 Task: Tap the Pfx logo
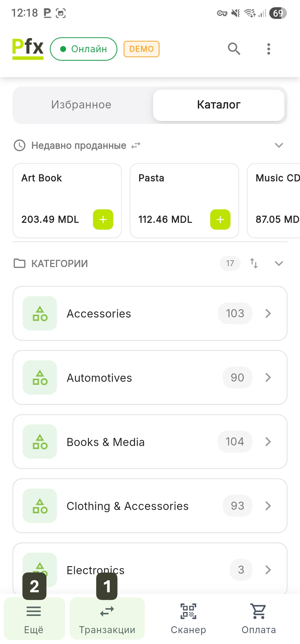[28, 49]
